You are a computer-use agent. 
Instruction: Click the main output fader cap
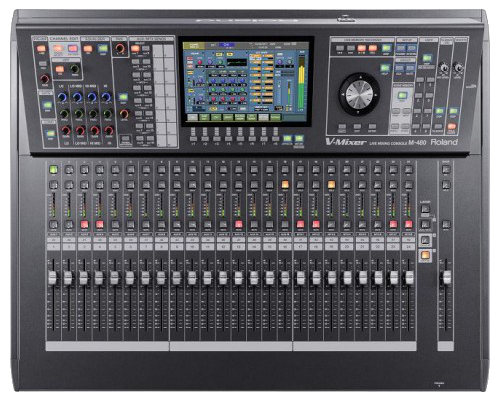446,278
